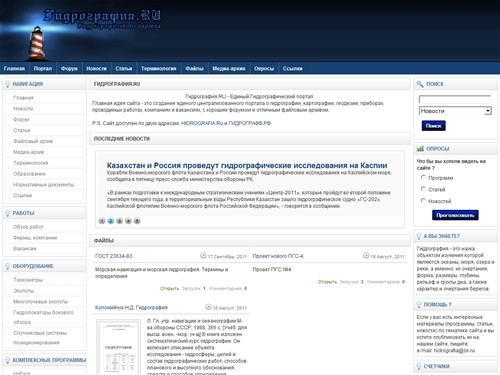500x375 pixels.
Task: Go to news slide 5
Action: tap(137, 221)
